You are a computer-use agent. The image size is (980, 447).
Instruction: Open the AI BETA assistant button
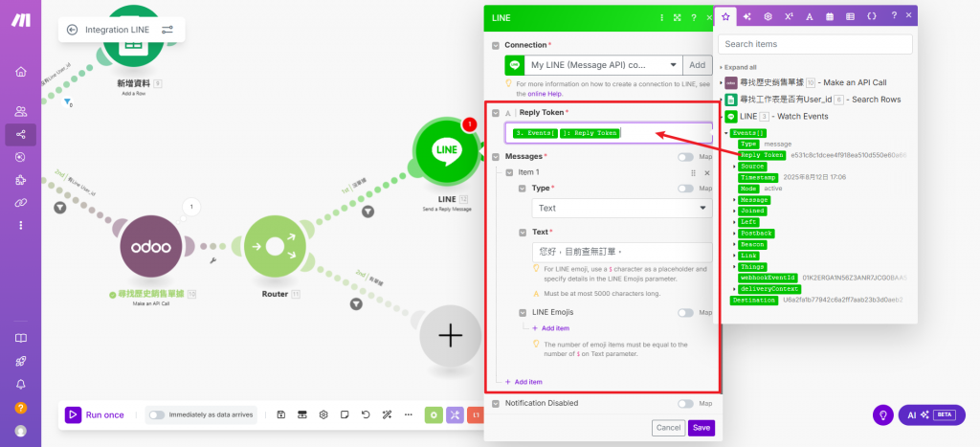tap(931, 415)
